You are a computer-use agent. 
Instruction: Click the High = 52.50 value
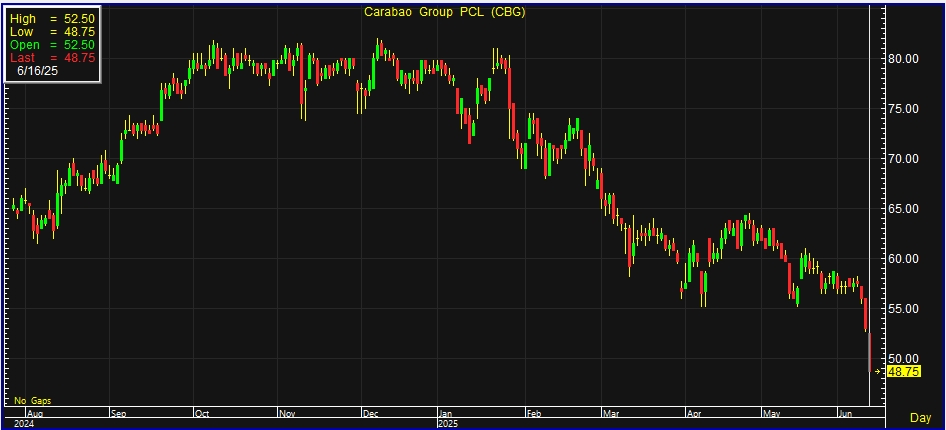pos(80,19)
